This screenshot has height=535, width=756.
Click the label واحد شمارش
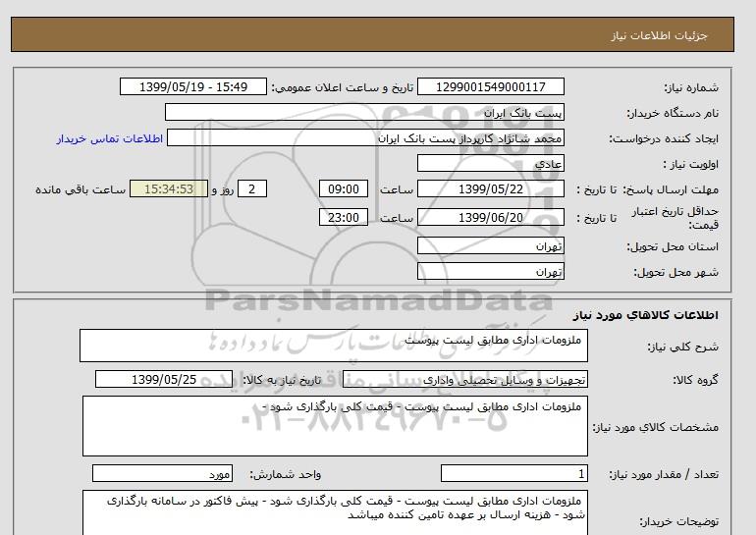285,475
